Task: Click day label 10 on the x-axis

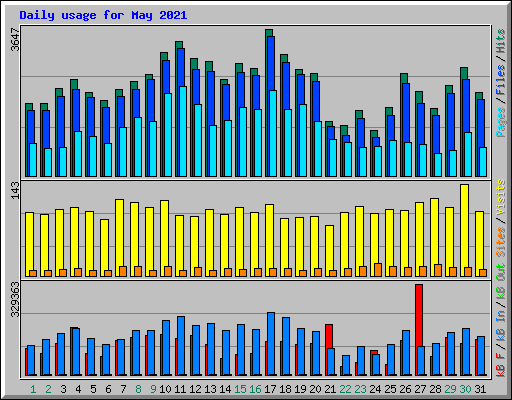Action: [x=165, y=389]
